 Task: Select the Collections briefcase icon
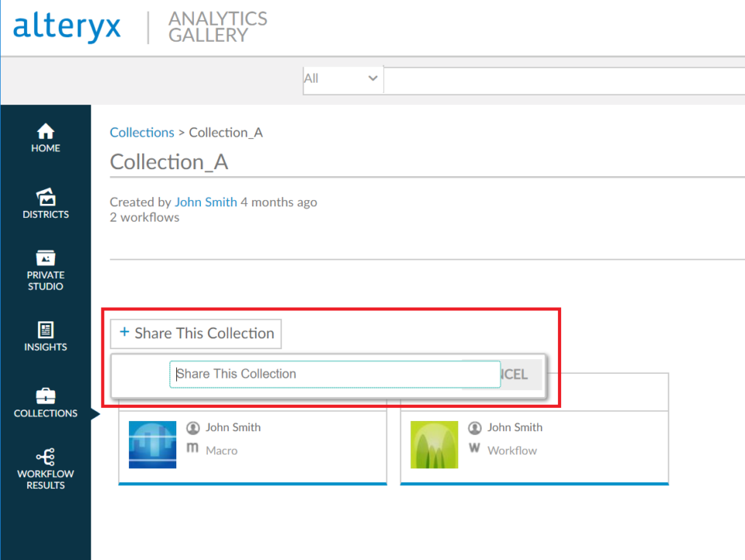45,399
